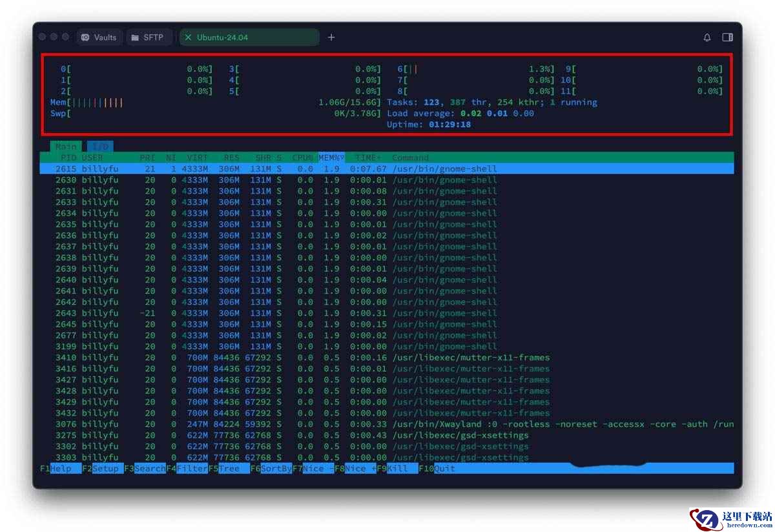Select the Xwayland process row PID 3076

[387, 424]
